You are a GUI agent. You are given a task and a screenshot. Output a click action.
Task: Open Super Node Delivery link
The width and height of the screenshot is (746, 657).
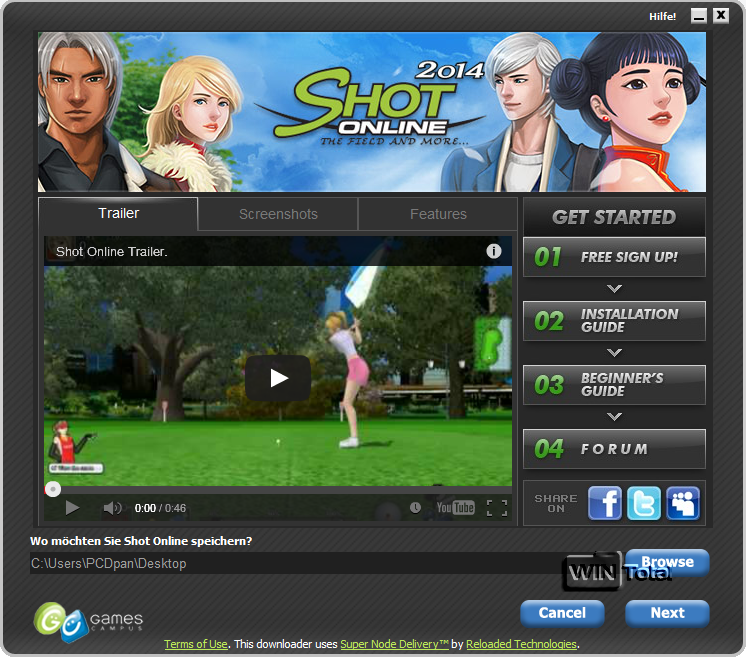[x=394, y=644]
